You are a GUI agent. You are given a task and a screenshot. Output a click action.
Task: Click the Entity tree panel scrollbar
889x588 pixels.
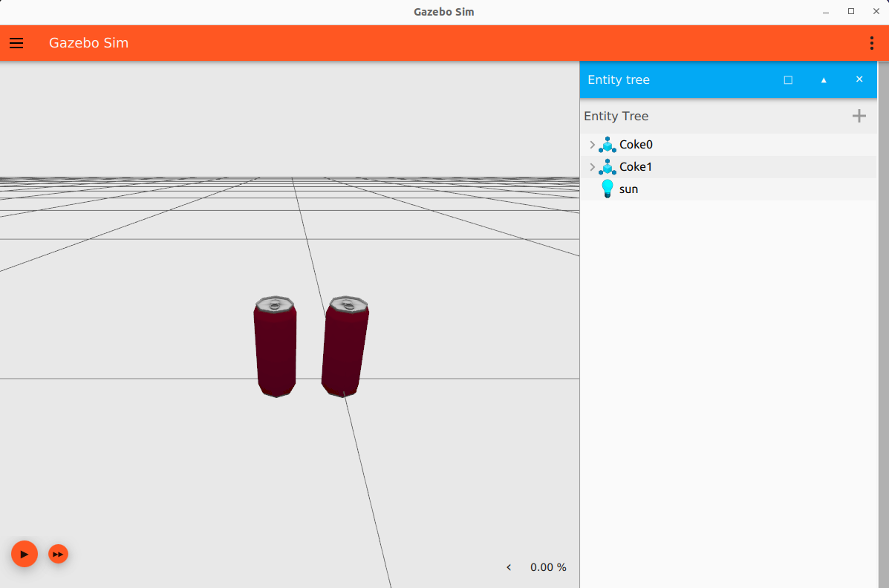pos(882,327)
